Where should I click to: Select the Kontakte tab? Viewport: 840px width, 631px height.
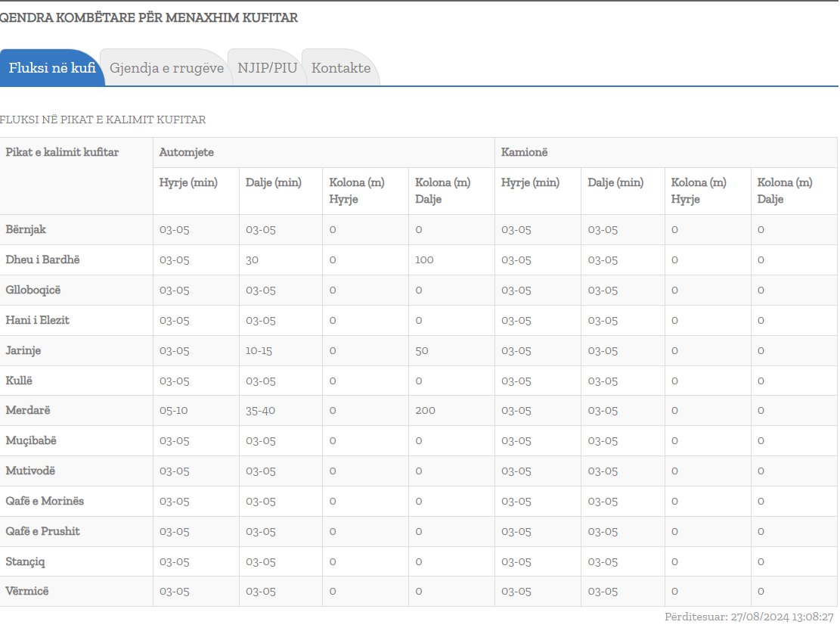tap(341, 68)
